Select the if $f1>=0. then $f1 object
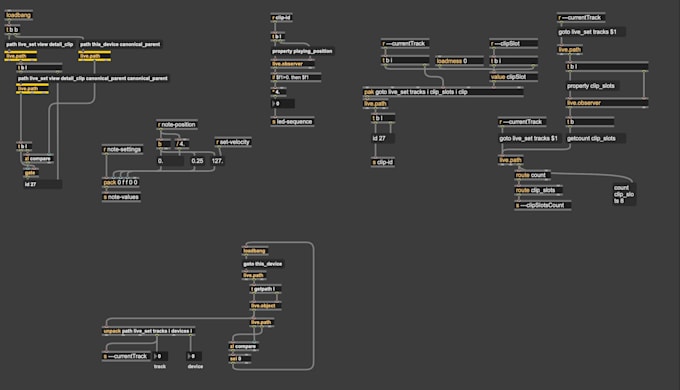This screenshot has width=680, height=390. click(x=296, y=77)
